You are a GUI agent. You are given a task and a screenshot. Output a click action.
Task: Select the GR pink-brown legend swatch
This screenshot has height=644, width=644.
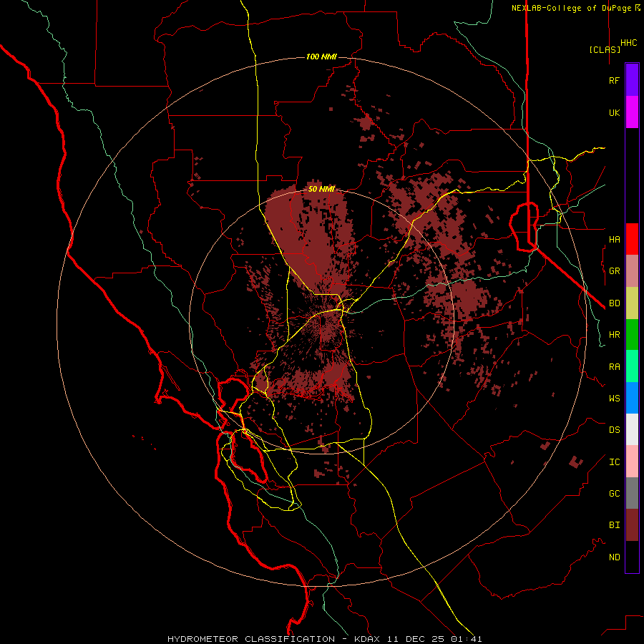(x=632, y=271)
